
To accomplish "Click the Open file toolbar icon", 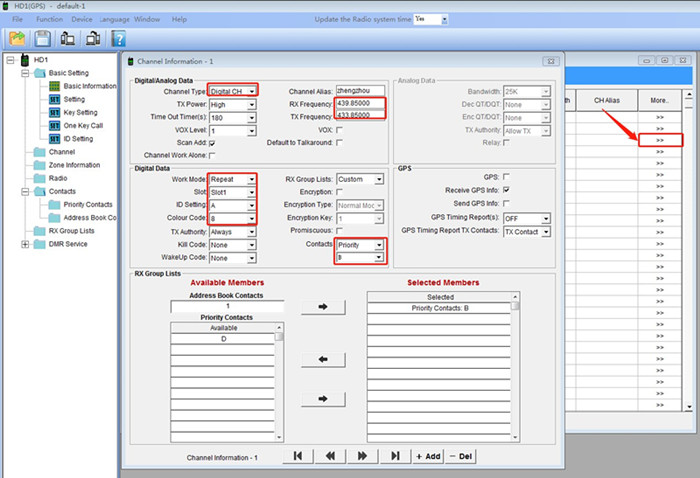I will coord(17,39).
